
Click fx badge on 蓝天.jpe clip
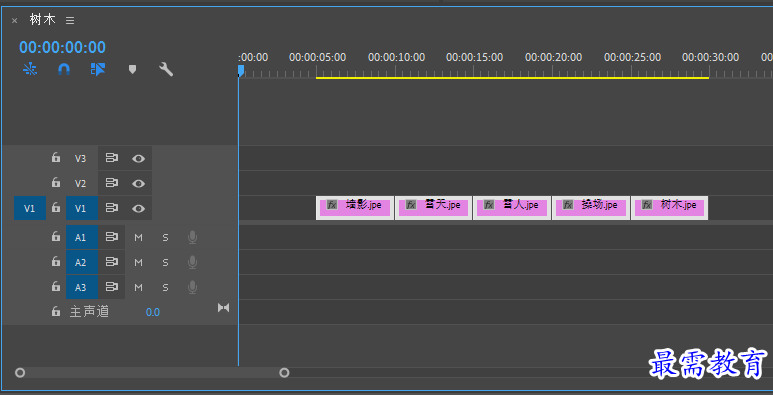pyautogui.click(x=411, y=205)
